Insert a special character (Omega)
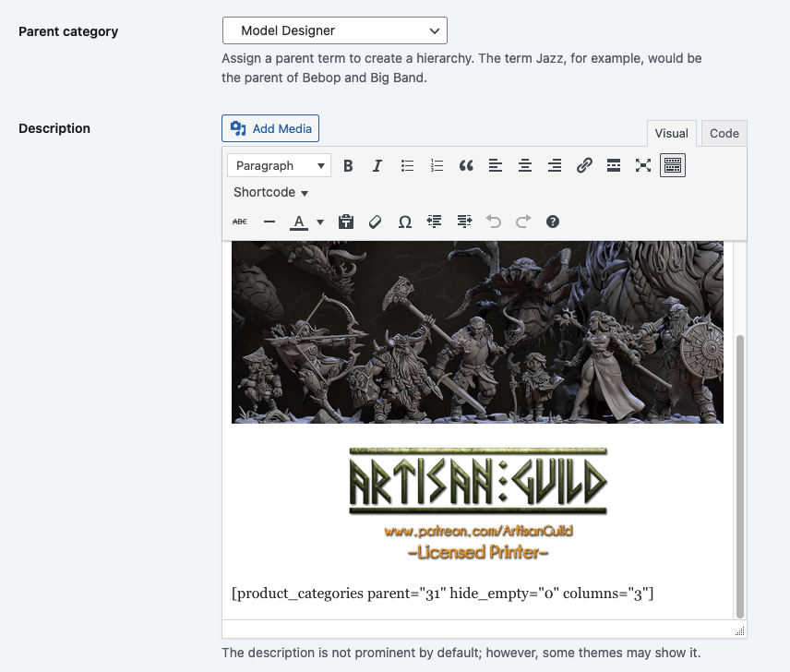 click(x=404, y=222)
